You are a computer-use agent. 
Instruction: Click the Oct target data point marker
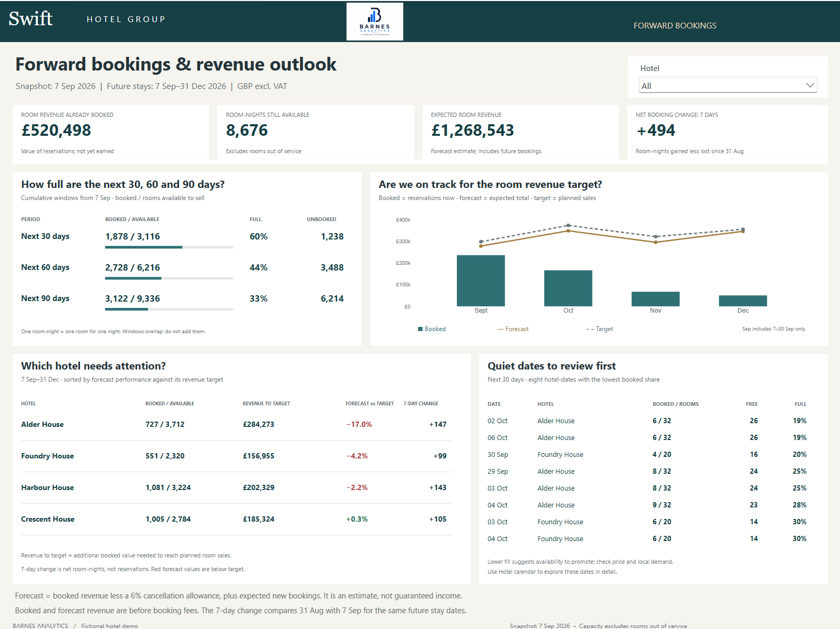click(x=568, y=225)
